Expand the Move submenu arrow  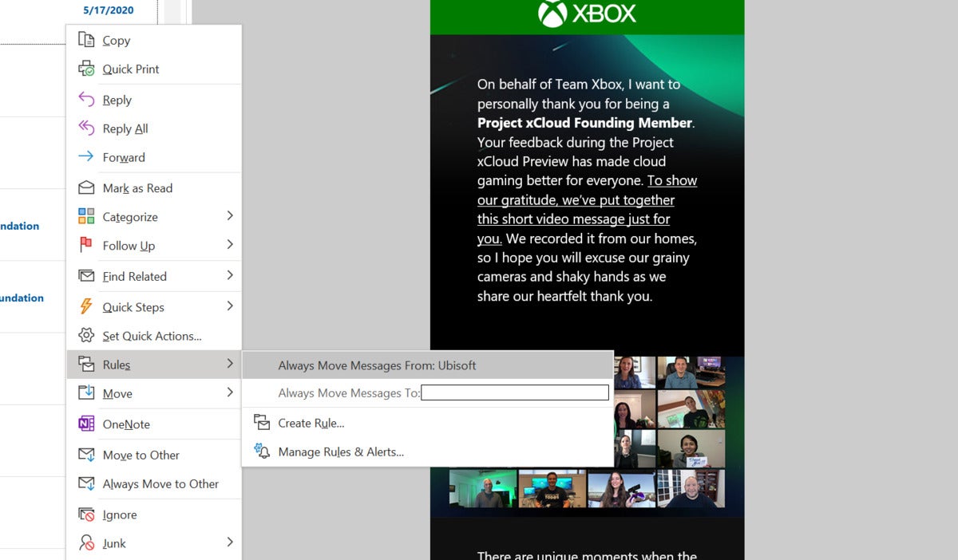(230, 392)
